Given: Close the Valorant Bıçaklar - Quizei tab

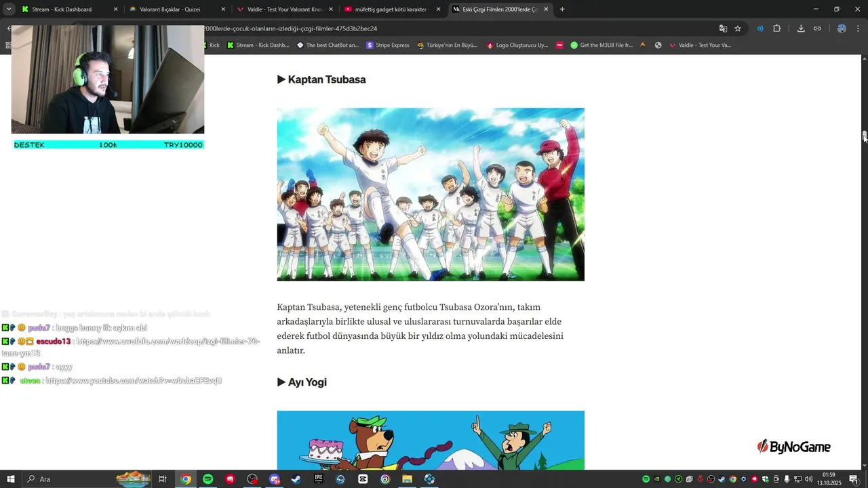Looking at the screenshot, I should point(224,9).
